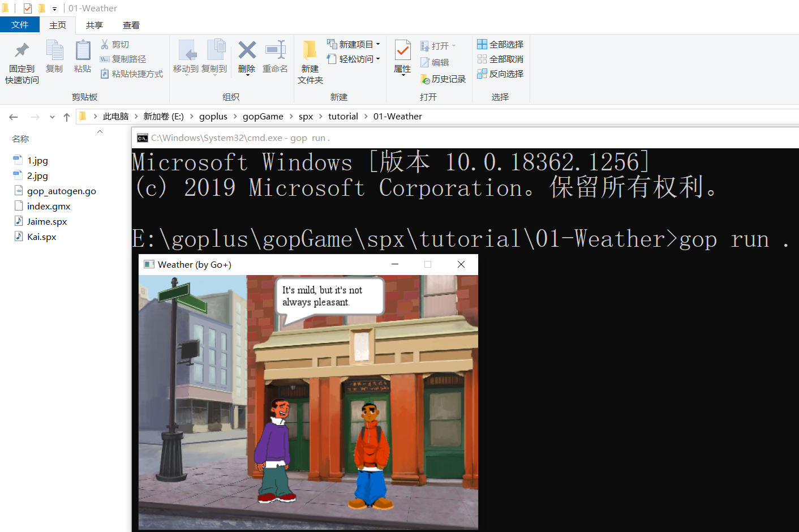
Task: Click quick access new folder icon
Action: click(41, 8)
